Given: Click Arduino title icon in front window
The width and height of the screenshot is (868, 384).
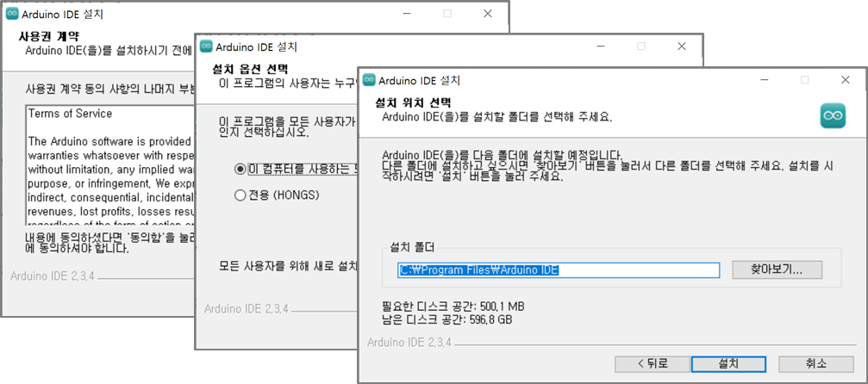Looking at the screenshot, I should pos(369,80).
